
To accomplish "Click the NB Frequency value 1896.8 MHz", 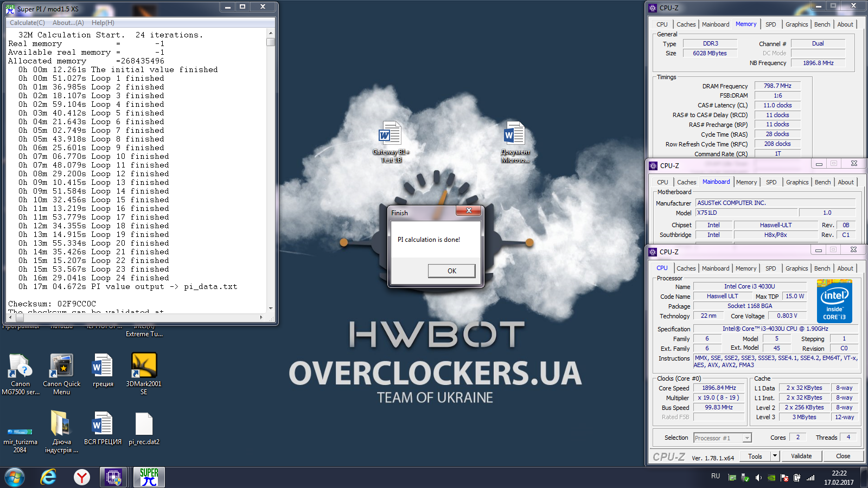I will click(818, 63).
